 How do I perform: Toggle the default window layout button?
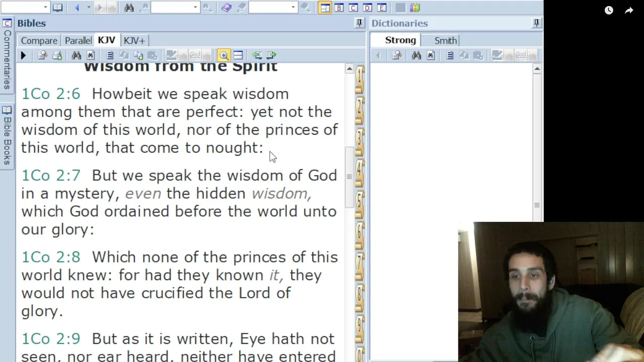pos(325,8)
